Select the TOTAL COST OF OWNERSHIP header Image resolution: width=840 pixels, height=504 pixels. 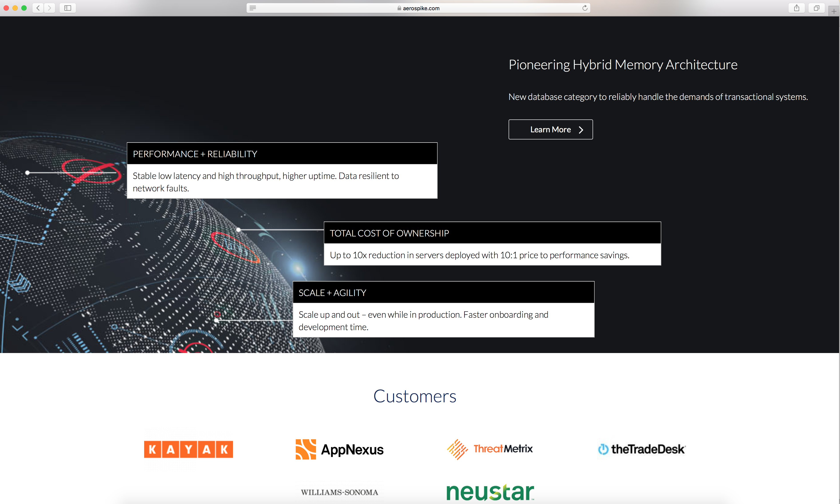tap(492, 233)
